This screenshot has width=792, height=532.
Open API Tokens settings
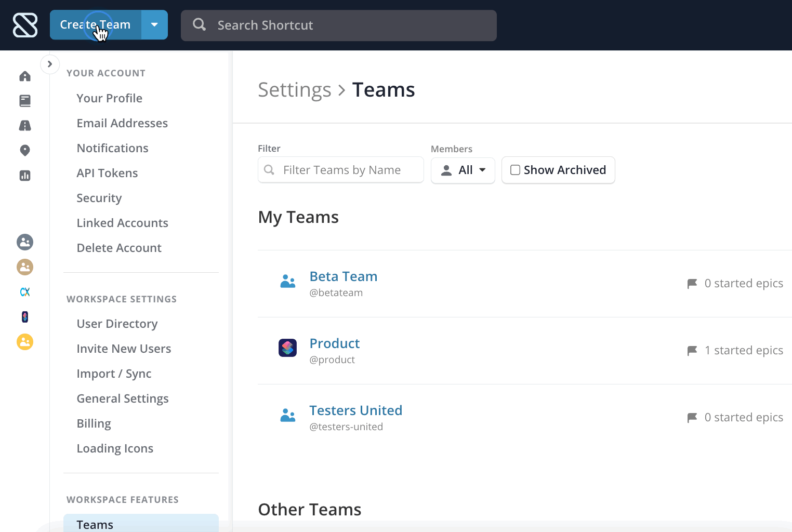click(x=107, y=173)
